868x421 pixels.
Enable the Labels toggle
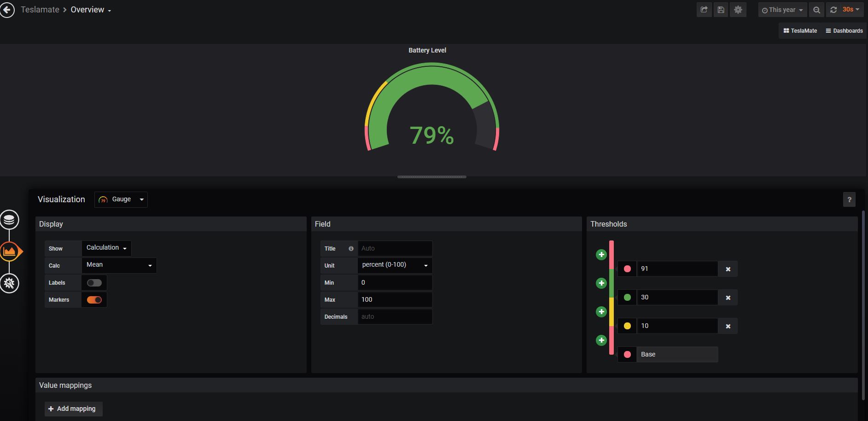pos(94,283)
